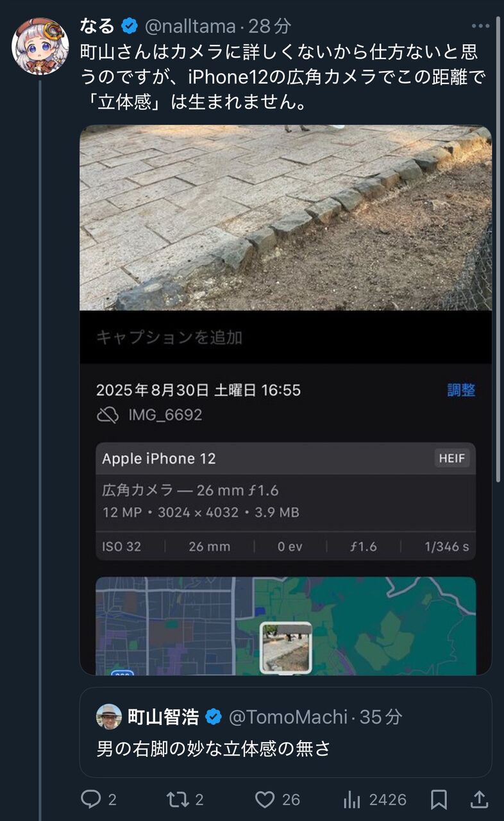
Task: Like the tweet with the heart icon
Action: coord(265,799)
